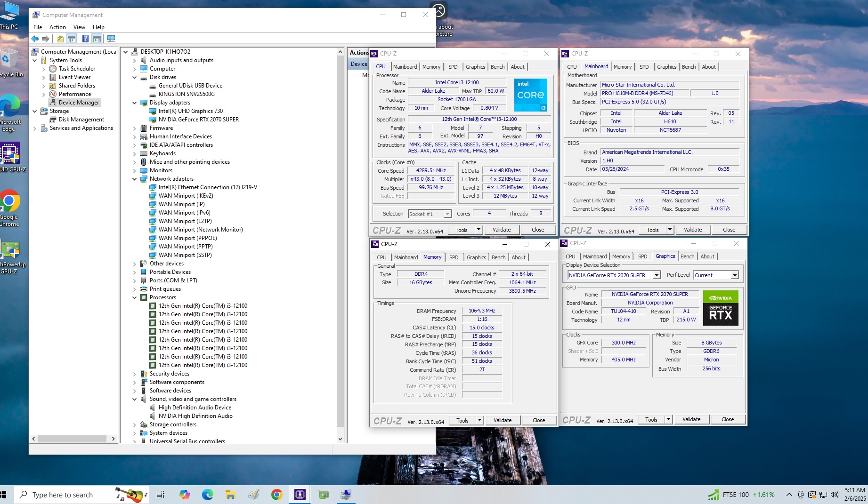The image size is (868, 504).
Task: Click the taskbar clock showing 5:11 AM
Action: (x=855, y=495)
